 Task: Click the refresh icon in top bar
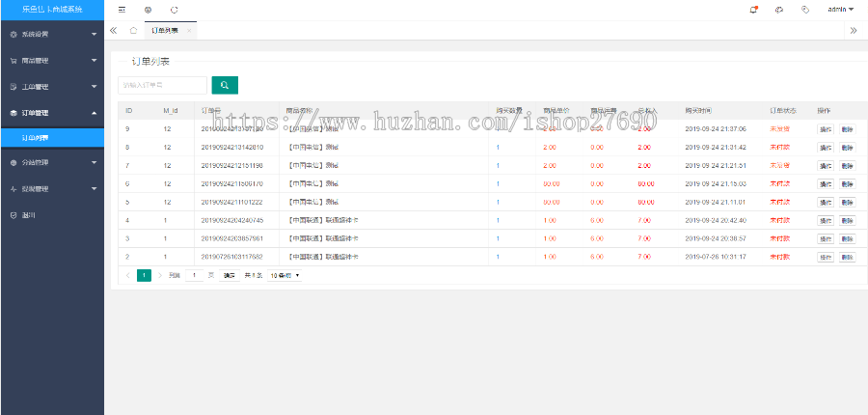[x=174, y=9]
